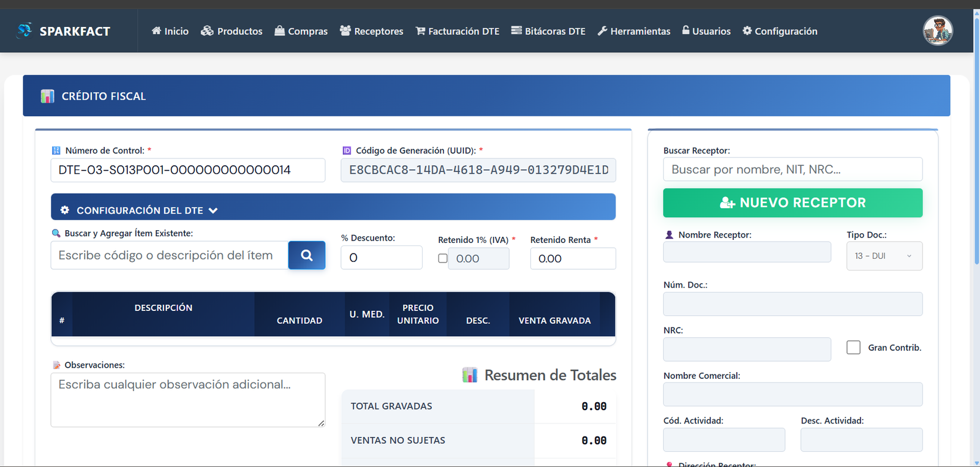Click the UUID code ID icon
This screenshot has height=467, width=980.
(x=347, y=151)
